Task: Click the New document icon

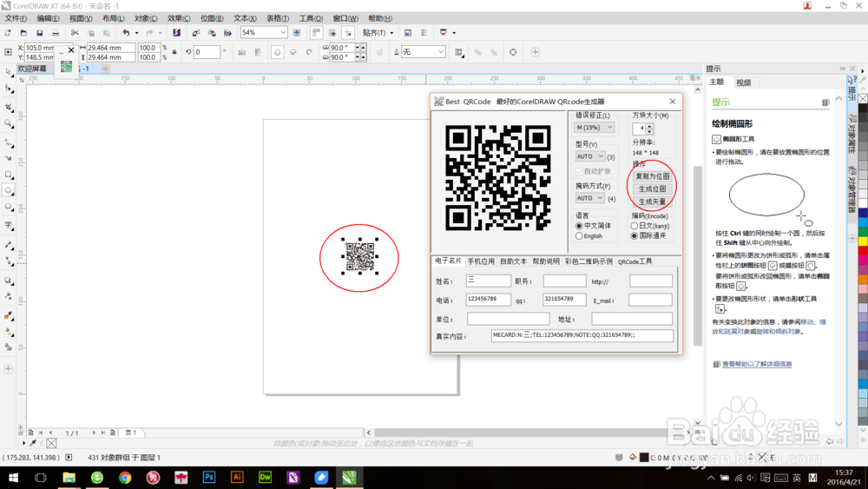Action: [x=8, y=33]
